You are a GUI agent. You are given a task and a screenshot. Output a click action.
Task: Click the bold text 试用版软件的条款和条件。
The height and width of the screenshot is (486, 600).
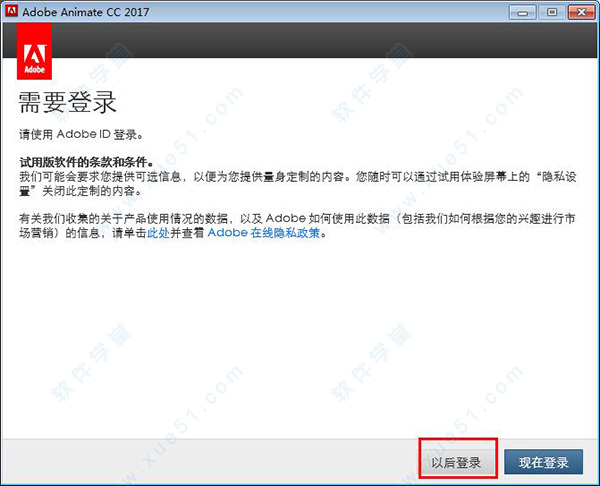tap(87, 162)
